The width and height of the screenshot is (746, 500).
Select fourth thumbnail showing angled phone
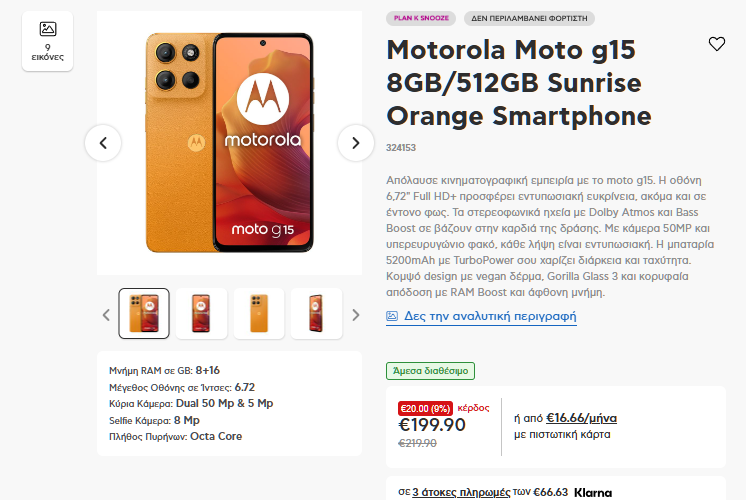316,314
